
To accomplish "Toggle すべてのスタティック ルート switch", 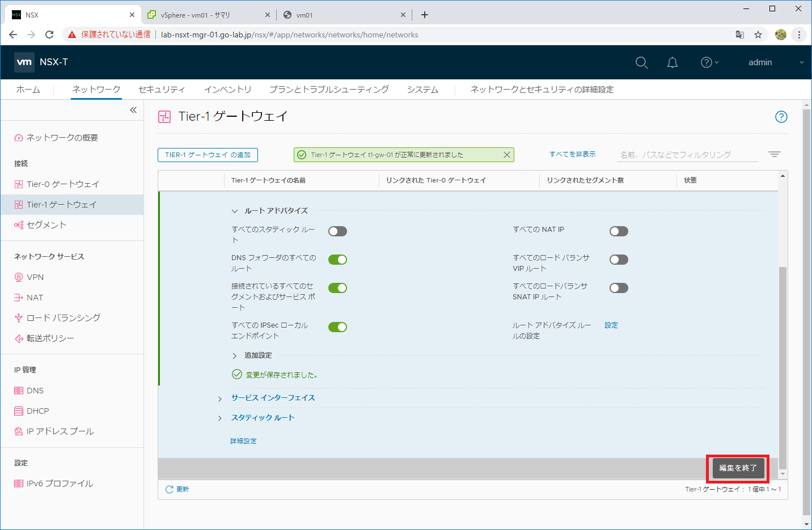I will (x=337, y=231).
